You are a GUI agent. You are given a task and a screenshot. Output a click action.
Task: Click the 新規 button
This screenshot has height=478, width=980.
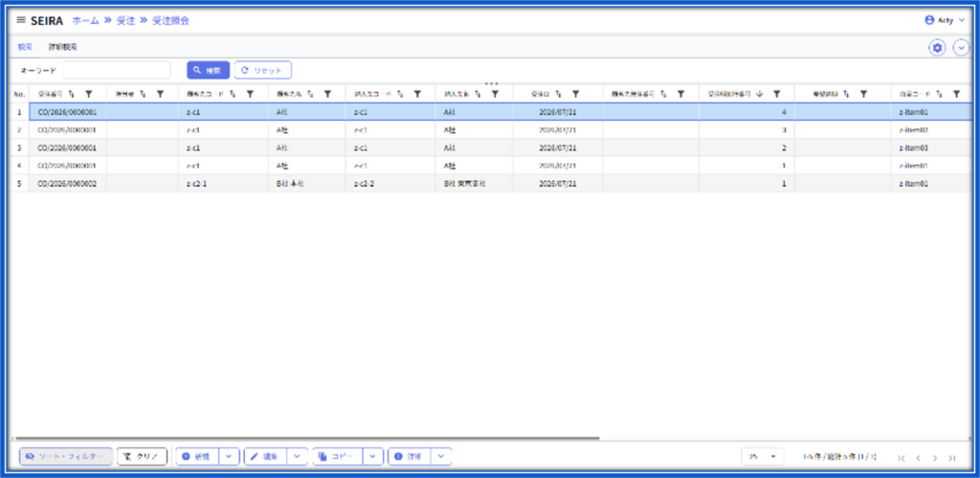coord(197,457)
